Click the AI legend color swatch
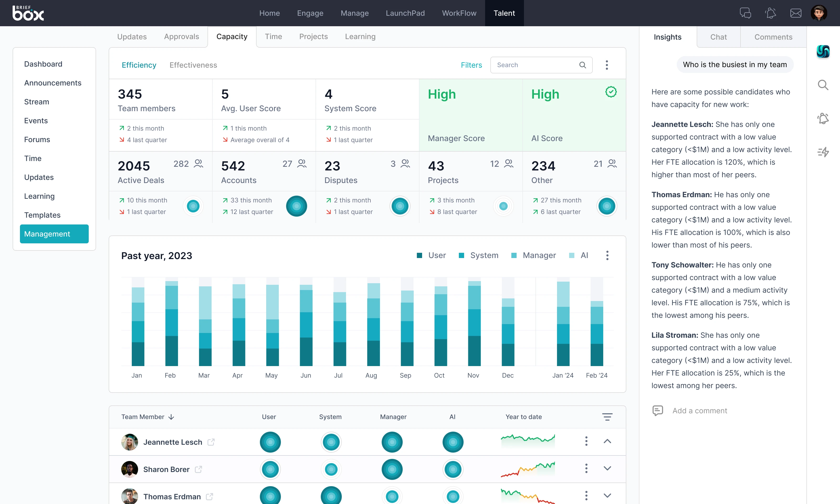This screenshot has height=504, width=840. (x=572, y=255)
